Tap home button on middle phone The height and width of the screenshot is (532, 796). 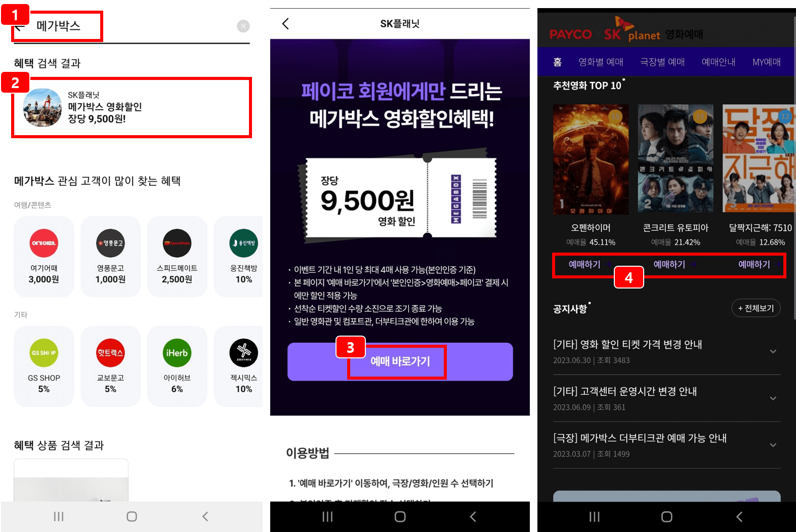click(400, 516)
